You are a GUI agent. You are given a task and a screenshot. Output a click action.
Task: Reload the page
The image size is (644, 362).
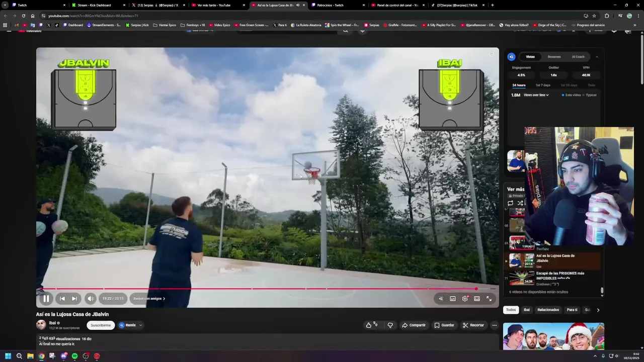(x=23, y=16)
